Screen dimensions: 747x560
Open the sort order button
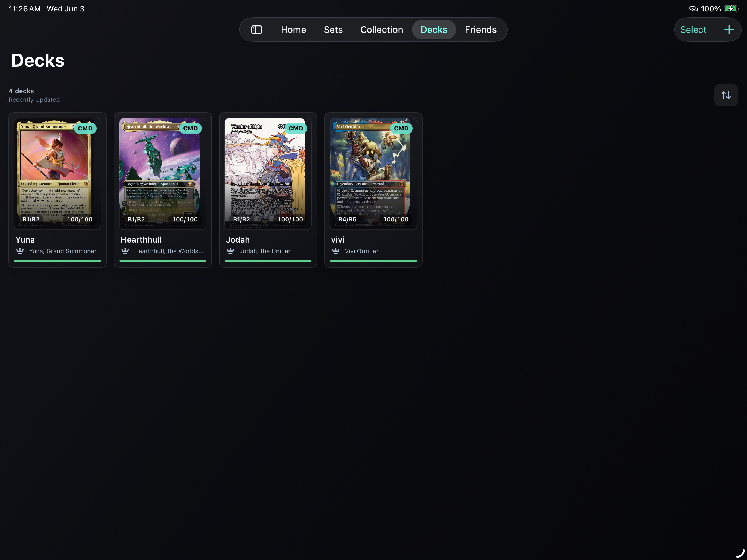point(726,95)
